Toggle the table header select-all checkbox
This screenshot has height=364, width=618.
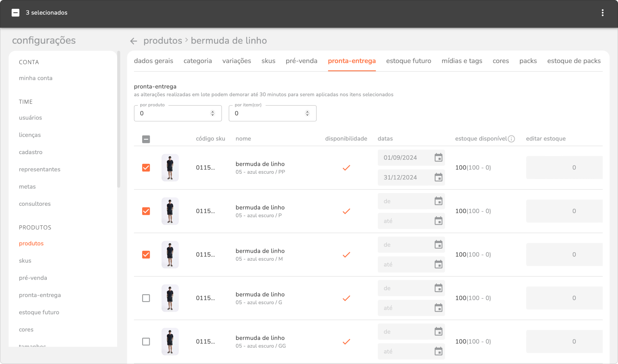tap(146, 139)
